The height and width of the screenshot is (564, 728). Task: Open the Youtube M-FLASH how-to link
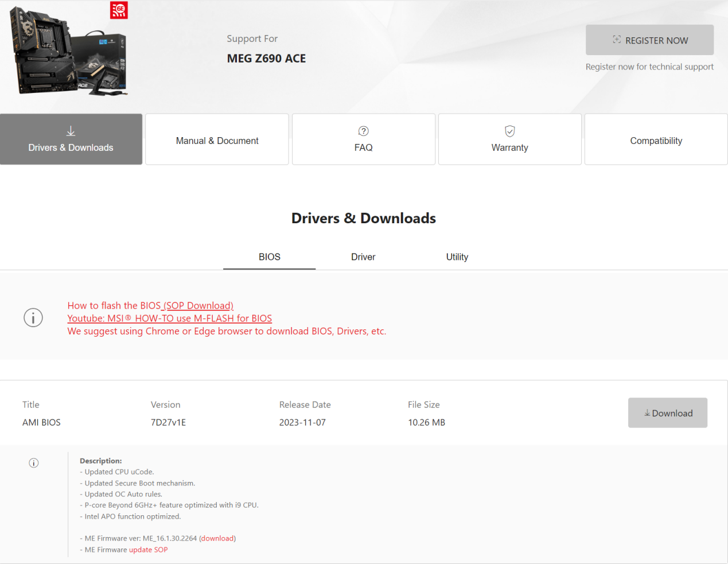169,318
